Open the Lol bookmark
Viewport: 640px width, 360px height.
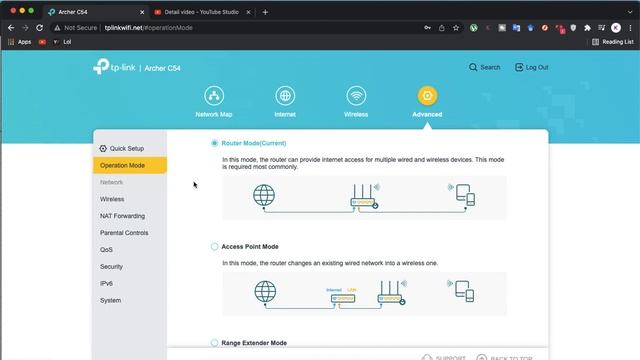point(62,42)
